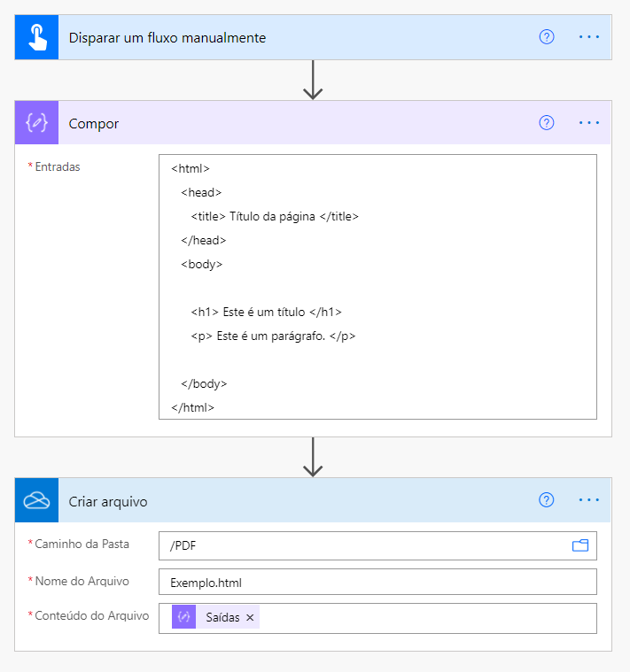Image resolution: width=630 pixels, height=672 pixels.
Task: Expand the Criar arquivo ellipsis menu
Action: tap(589, 500)
